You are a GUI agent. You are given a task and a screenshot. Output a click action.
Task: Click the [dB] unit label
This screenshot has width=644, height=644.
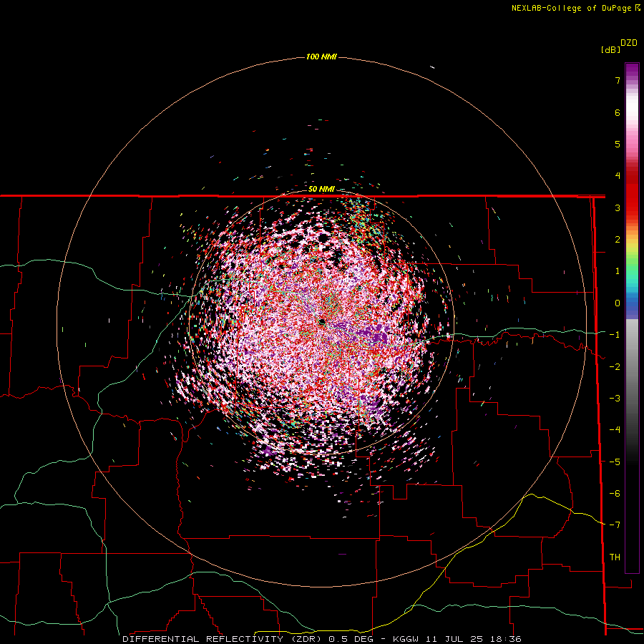pyautogui.click(x=610, y=49)
